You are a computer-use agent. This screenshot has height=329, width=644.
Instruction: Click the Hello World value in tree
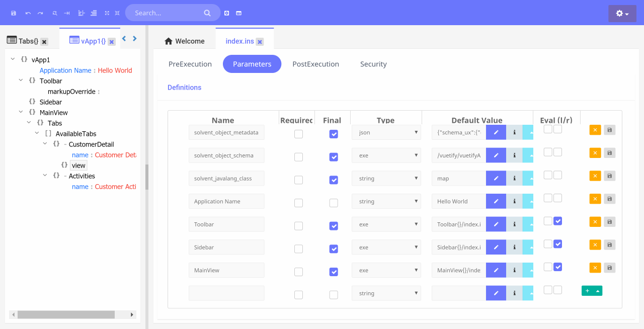click(115, 70)
